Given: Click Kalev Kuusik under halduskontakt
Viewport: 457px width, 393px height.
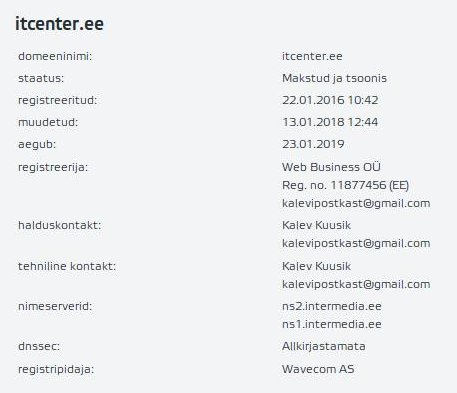Looking at the screenshot, I should [x=316, y=225].
